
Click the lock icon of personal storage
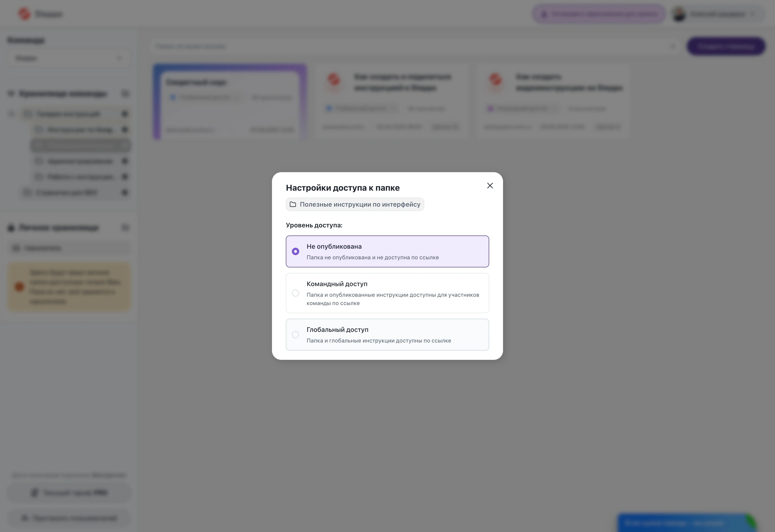point(11,227)
